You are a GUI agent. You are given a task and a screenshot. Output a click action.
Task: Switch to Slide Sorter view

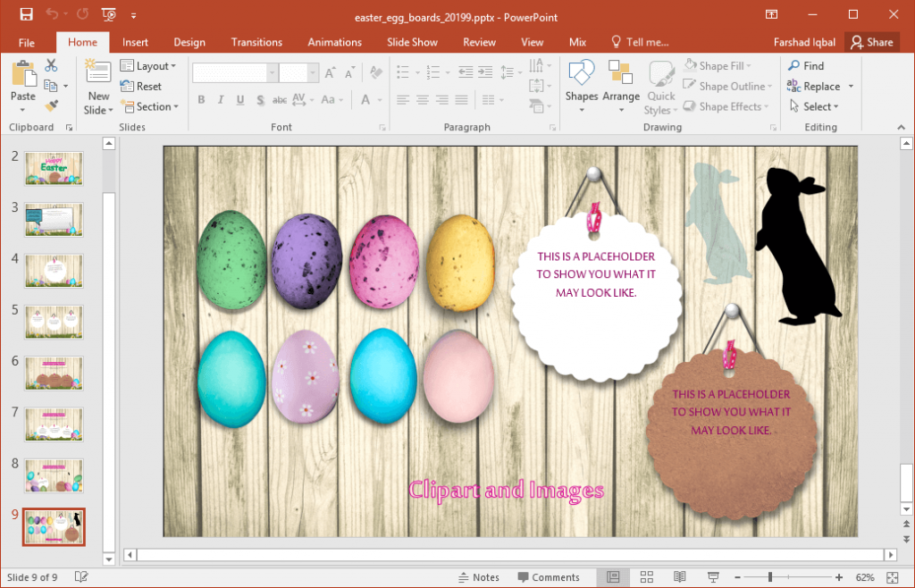pyautogui.click(x=646, y=576)
